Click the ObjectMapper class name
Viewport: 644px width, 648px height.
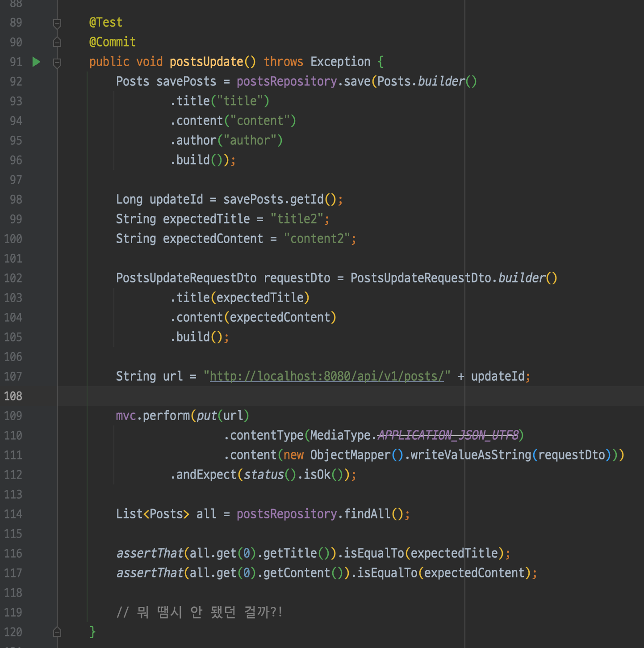[x=350, y=455]
